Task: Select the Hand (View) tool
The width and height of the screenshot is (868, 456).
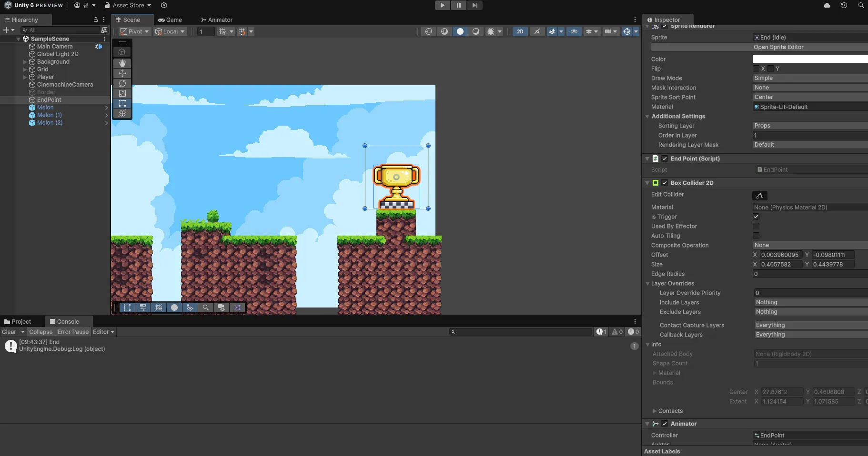Action: pos(122,63)
